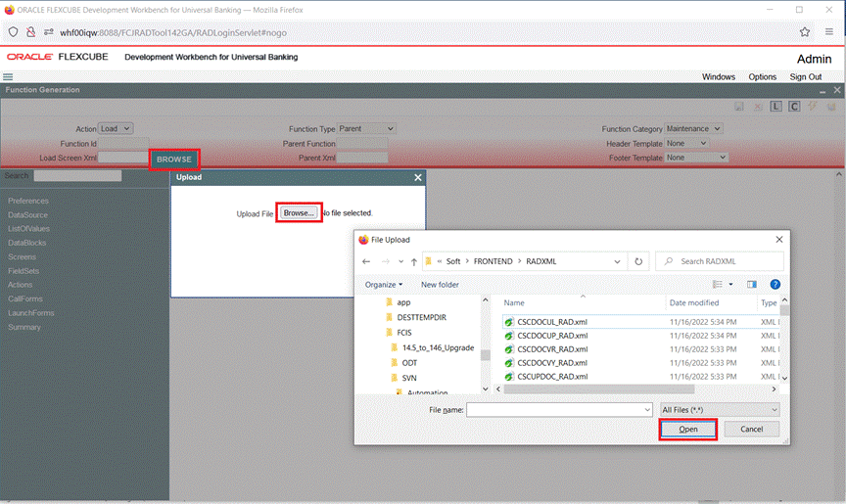846x504 pixels.
Task: Minimize the Function Generation panel
Action: pyautogui.click(x=822, y=91)
